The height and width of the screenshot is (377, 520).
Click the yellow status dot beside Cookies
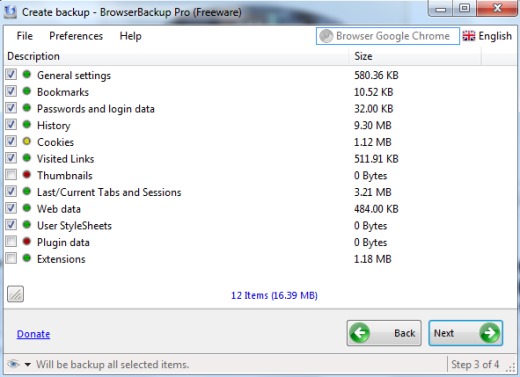27,141
